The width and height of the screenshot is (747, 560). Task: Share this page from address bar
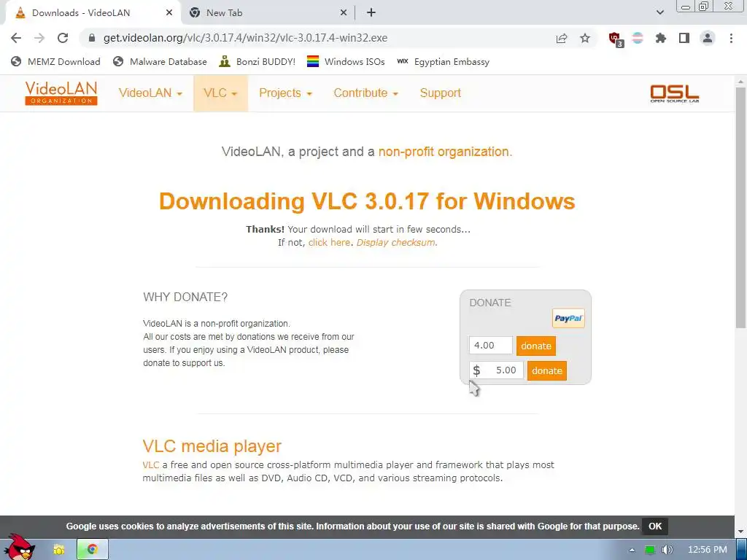562,38
